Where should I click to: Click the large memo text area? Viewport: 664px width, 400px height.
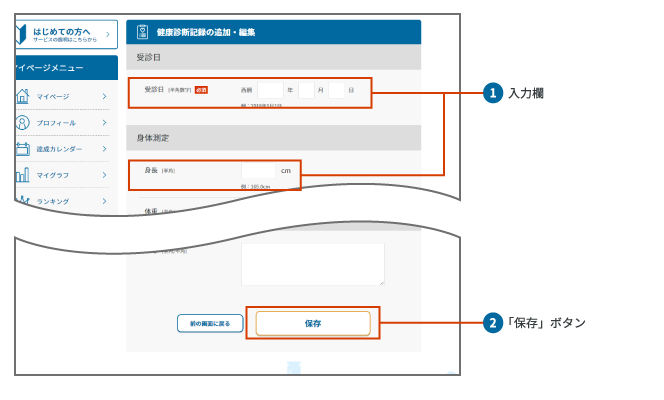tap(313, 264)
